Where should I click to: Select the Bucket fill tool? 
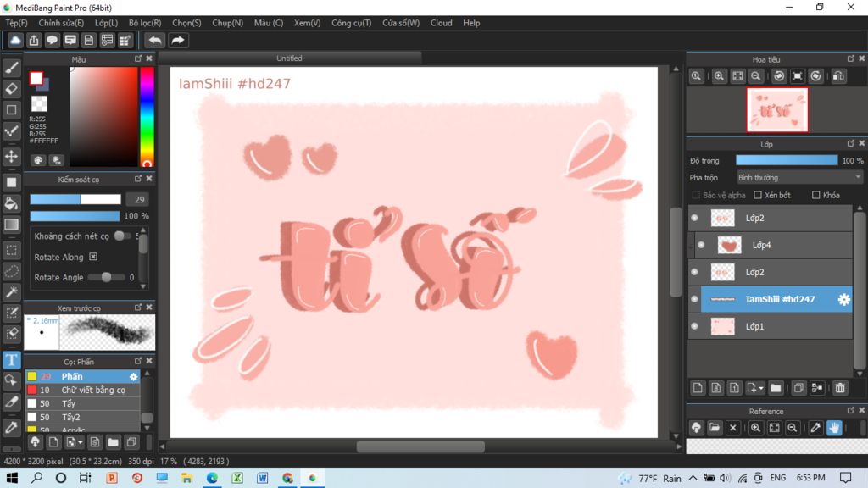[12, 203]
